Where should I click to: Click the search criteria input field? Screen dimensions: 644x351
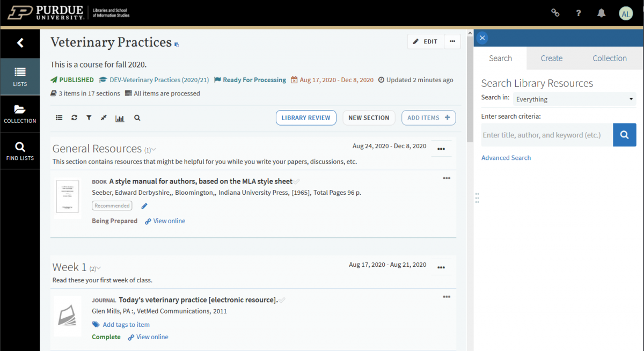(x=547, y=135)
